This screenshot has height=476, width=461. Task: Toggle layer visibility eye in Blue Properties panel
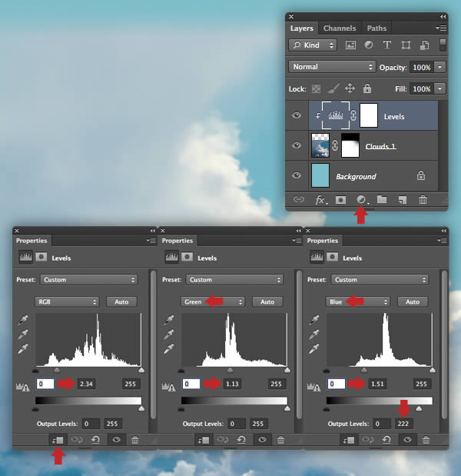coord(408,440)
